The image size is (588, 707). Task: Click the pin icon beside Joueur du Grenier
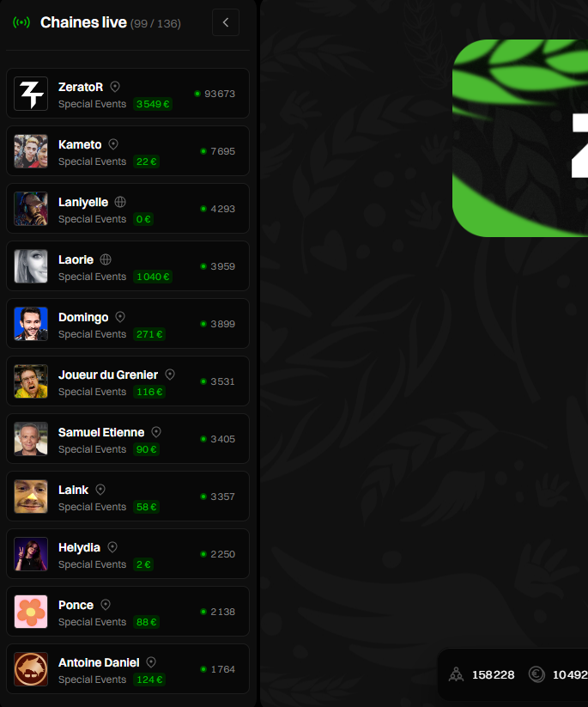click(x=170, y=375)
